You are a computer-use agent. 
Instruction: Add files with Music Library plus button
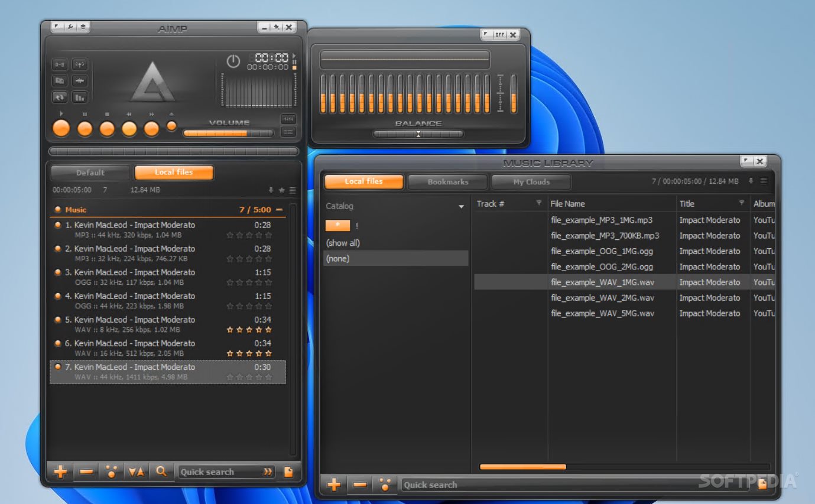point(334,485)
